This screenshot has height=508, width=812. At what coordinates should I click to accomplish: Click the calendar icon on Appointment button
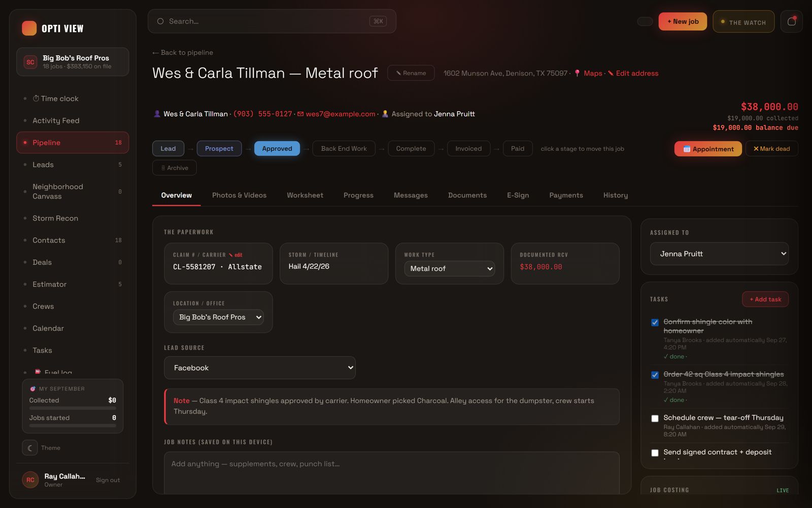click(x=687, y=149)
